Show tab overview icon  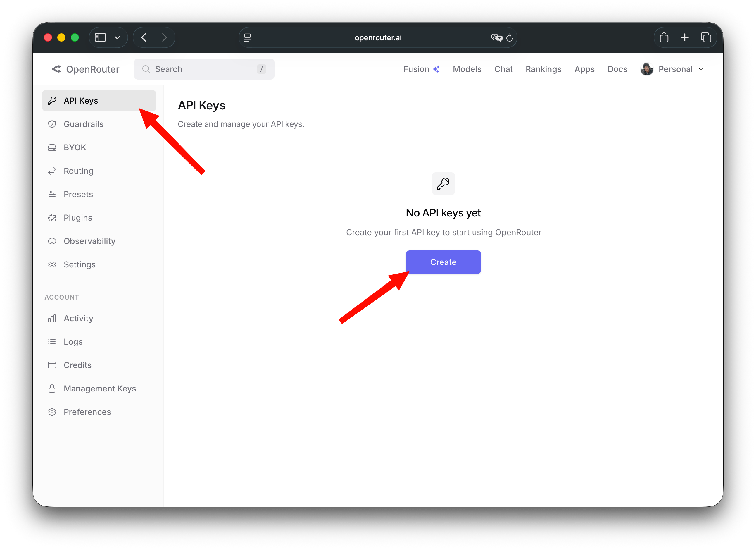tap(706, 37)
